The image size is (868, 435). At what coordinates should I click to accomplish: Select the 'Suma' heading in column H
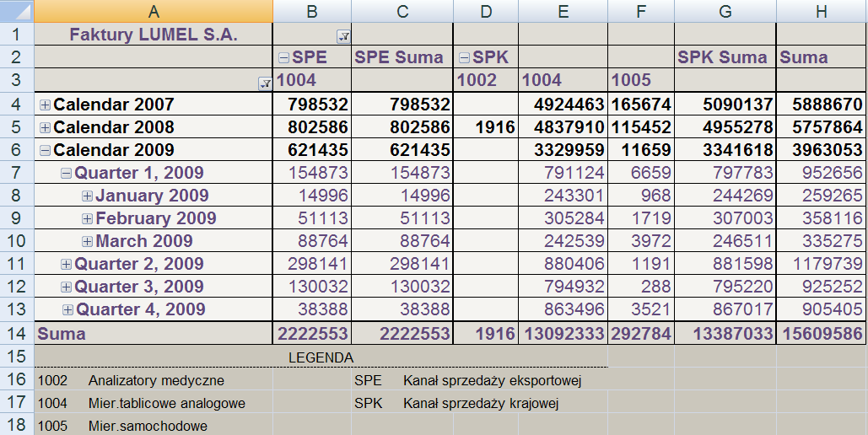(822, 57)
